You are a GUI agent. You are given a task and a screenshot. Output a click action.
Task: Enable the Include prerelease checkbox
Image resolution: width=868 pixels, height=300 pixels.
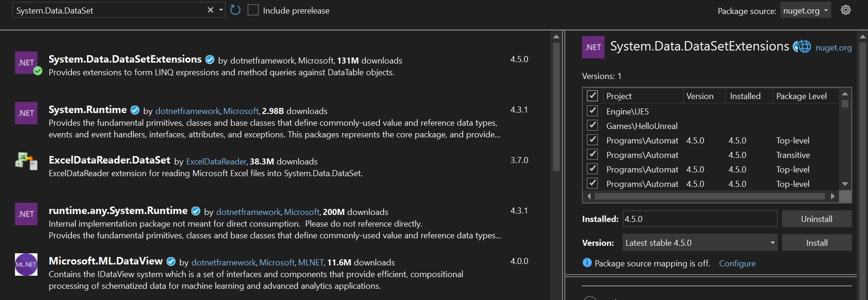coord(253,10)
